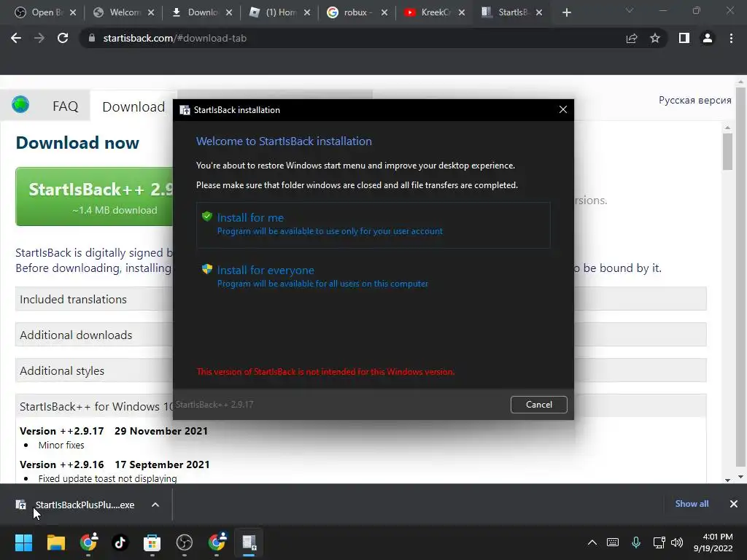Screen dimensions: 747x560
Task: Open the Chrome profile menu
Action: (x=708, y=38)
